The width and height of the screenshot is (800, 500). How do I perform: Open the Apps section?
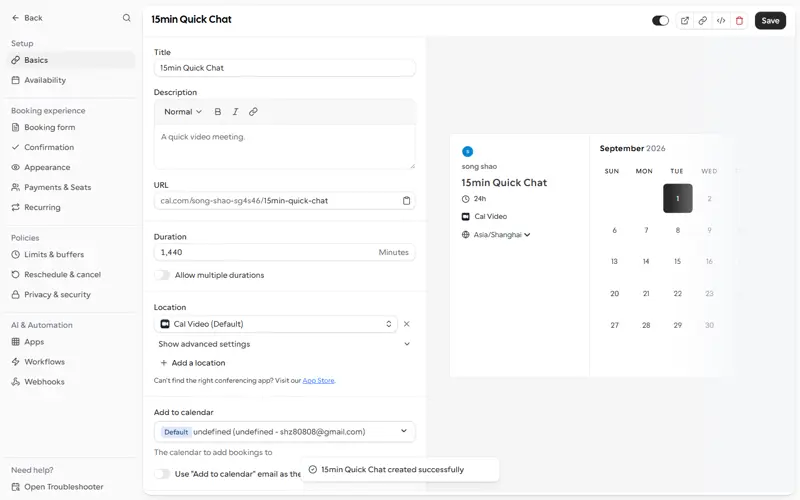pyautogui.click(x=71, y=342)
